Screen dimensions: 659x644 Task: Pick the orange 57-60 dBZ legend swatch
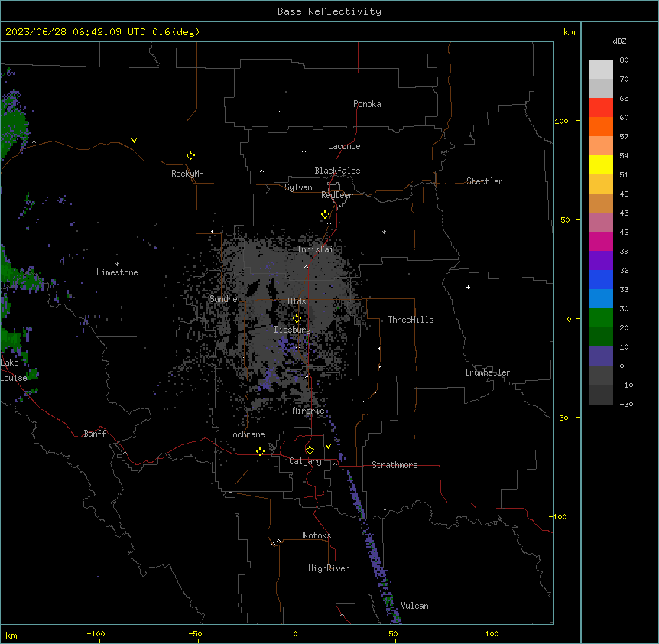pos(601,126)
